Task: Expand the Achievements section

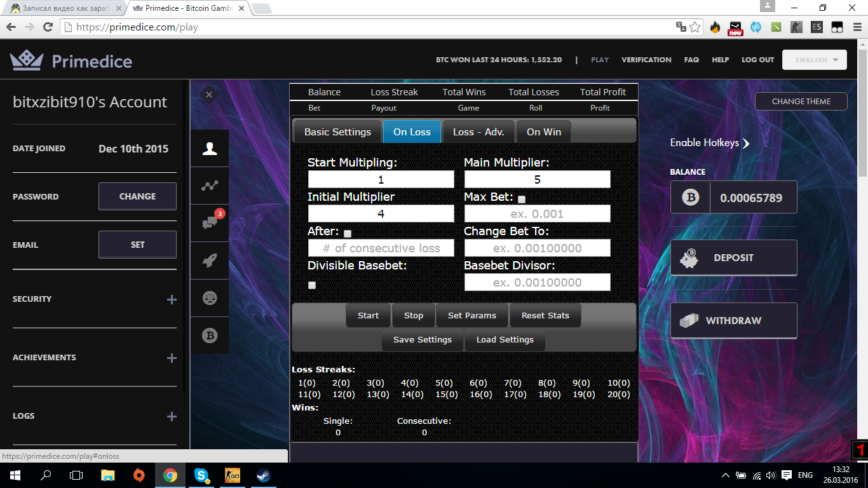Action: [x=172, y=358]
